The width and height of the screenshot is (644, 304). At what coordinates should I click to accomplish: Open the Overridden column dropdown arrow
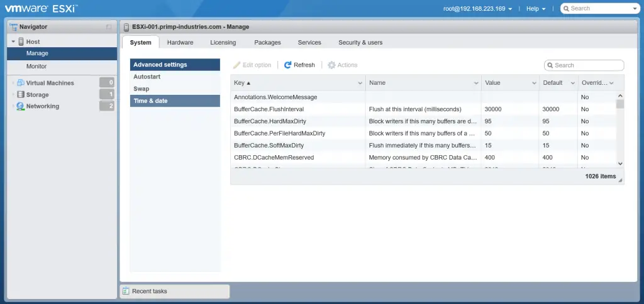pos(611,83)
